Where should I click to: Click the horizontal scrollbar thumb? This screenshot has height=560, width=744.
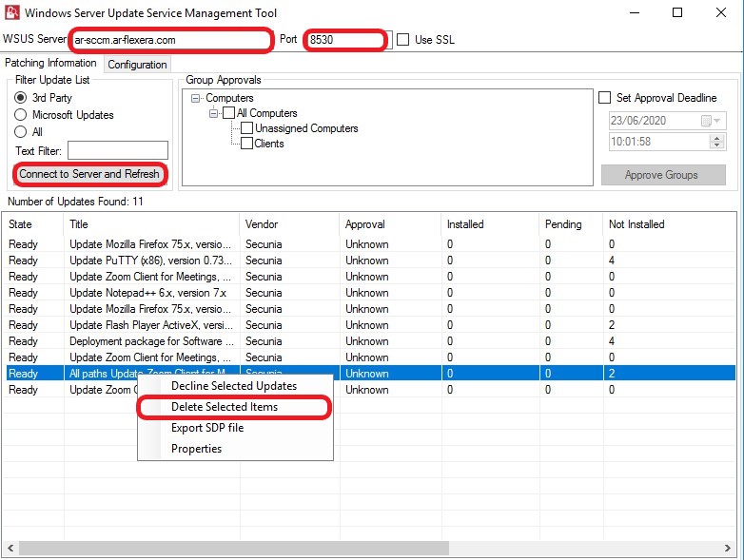point(234,549)
